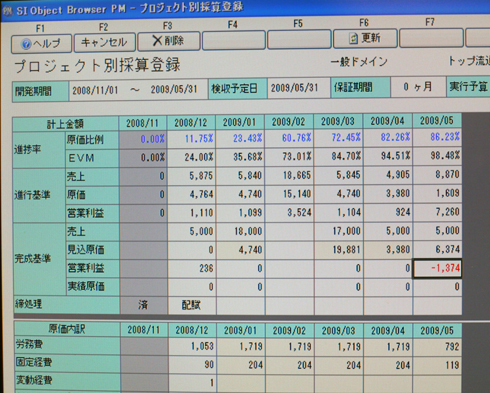Click the 固定経費 cell 119
The height and width of the screenshot is (393, 490).
[438, 365]
